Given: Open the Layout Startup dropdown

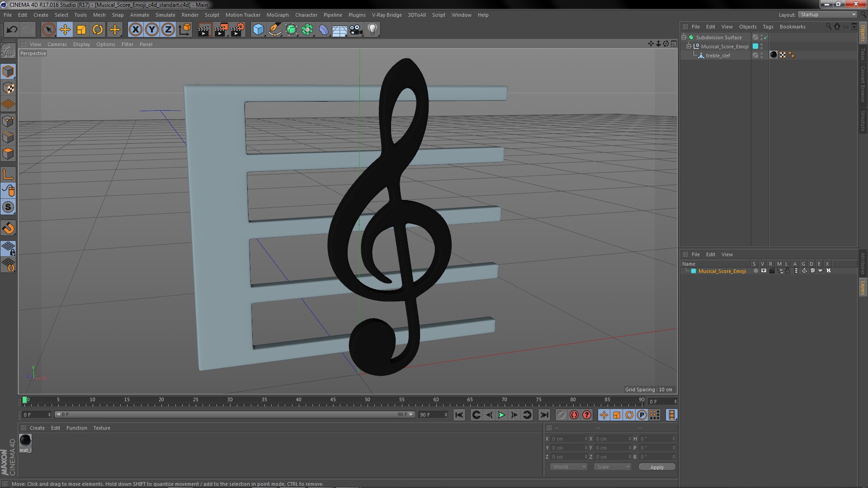Looking at the screenshot, I should [828, 15].
